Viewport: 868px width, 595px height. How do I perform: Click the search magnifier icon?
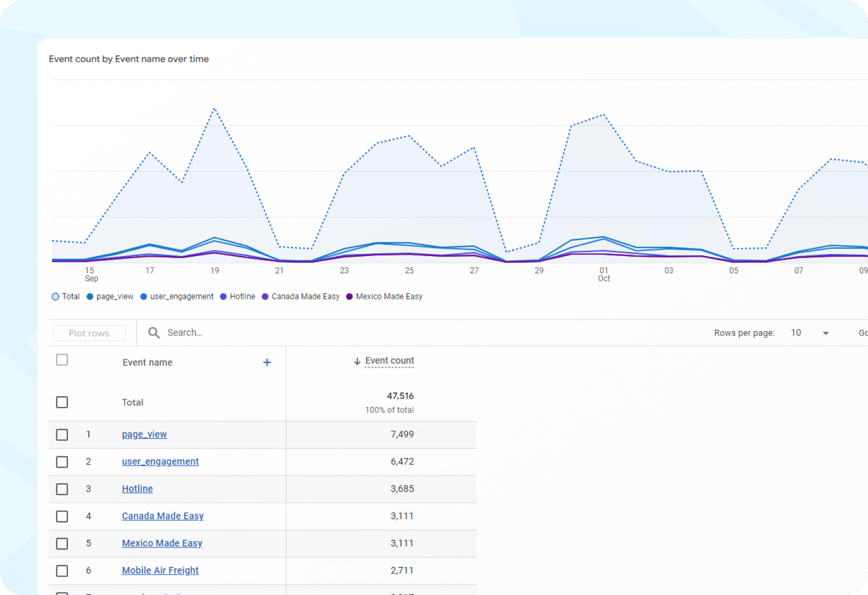coord(154,333)
